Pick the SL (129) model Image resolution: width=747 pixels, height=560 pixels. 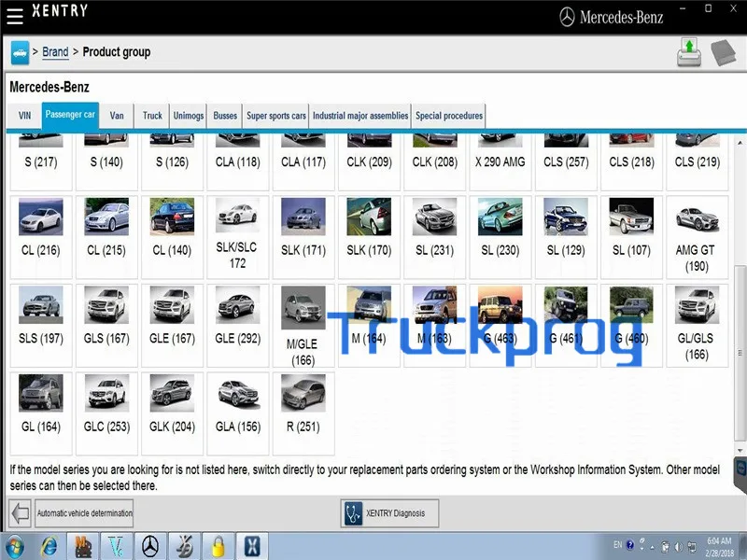tap(566, 237)
